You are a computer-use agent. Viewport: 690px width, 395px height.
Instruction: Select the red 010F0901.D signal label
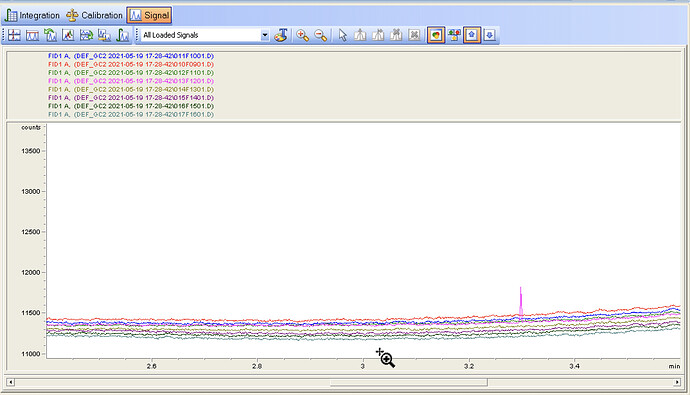[x=131, y=64]
